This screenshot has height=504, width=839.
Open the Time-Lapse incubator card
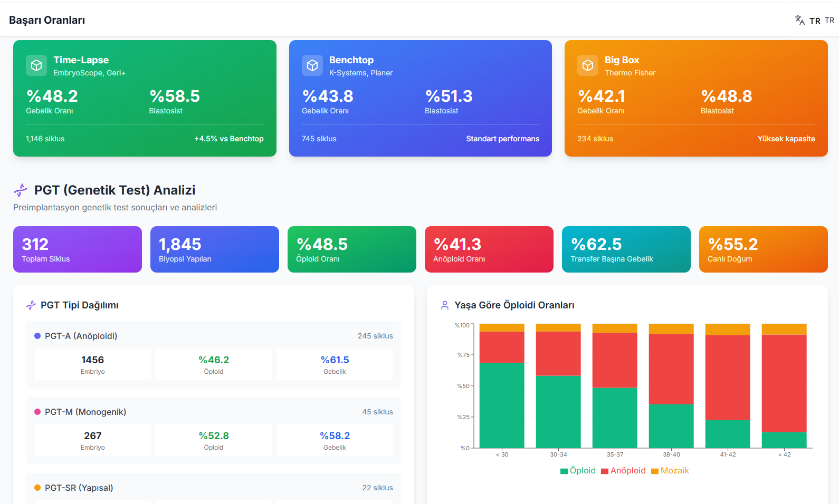[145, 98]
